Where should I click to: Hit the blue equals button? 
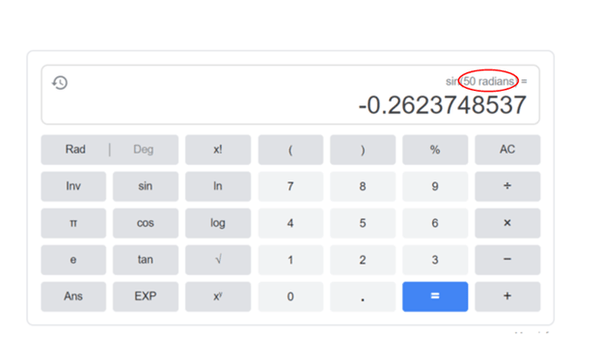pyautogui.click(x=435, y=296)
